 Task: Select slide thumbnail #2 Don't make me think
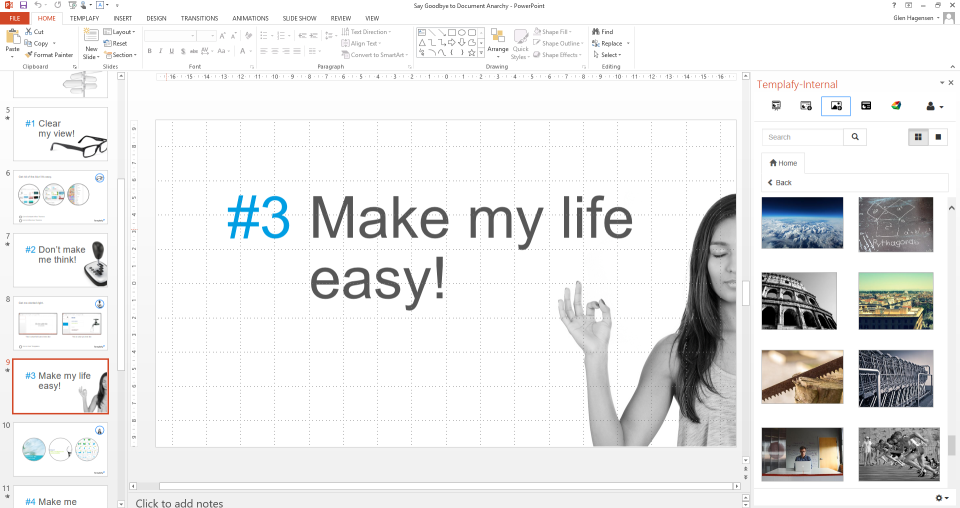tap(60, 260)
